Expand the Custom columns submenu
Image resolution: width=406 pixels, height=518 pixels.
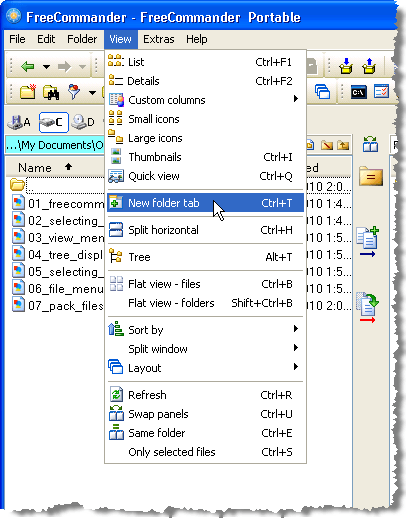click(x=205, y=100)
